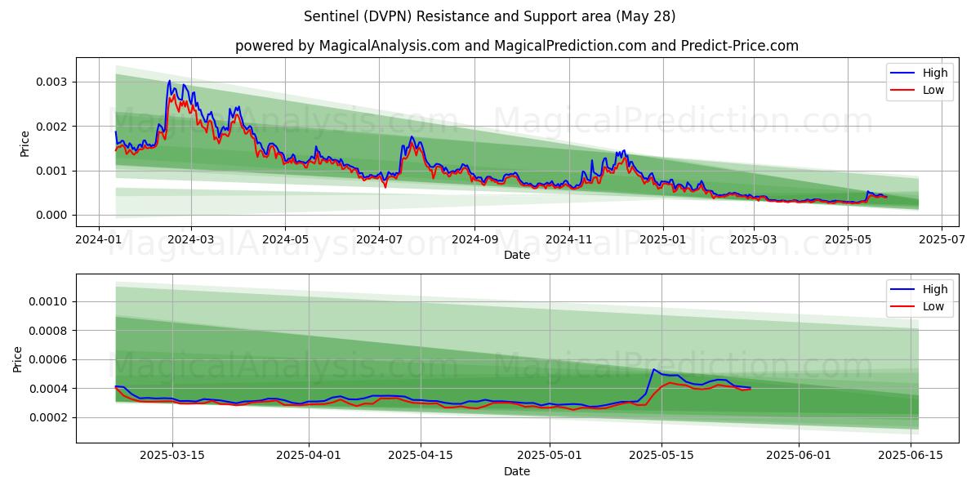This screenshot has width=980, height=490.
Task: Click the '2025-05' x-axis tick label
Action: [x=847, y=239]
